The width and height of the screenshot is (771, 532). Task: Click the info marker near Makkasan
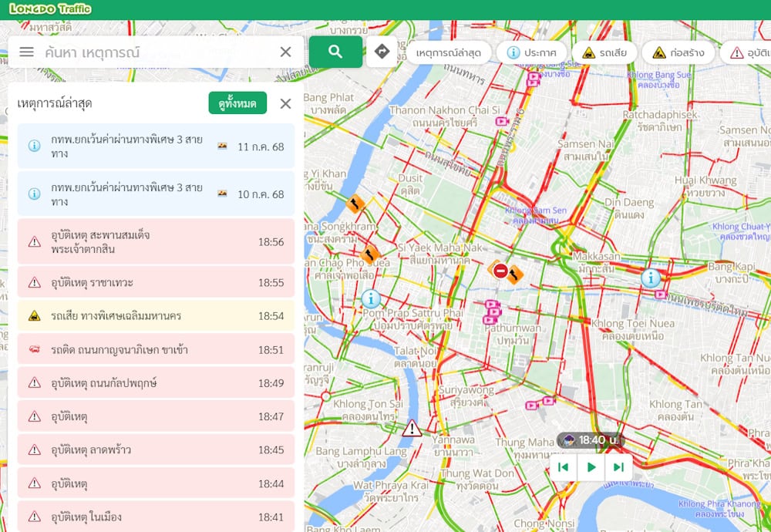(x=651, y=278)
